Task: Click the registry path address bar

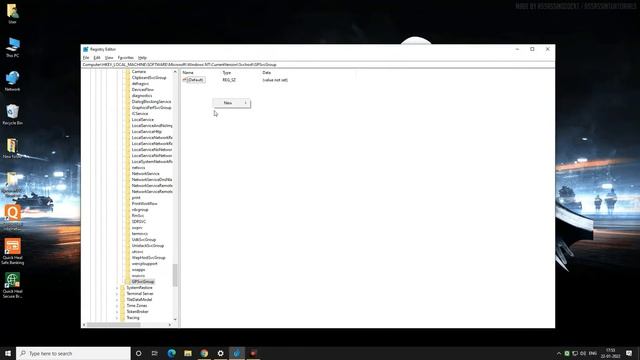Action: click(318, 64)
